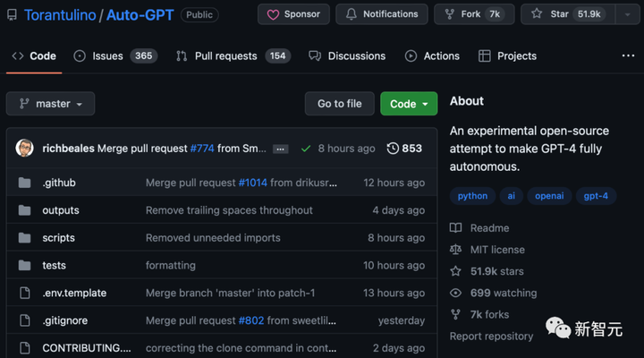Expand the commit message ellipsis

[281, 149]
